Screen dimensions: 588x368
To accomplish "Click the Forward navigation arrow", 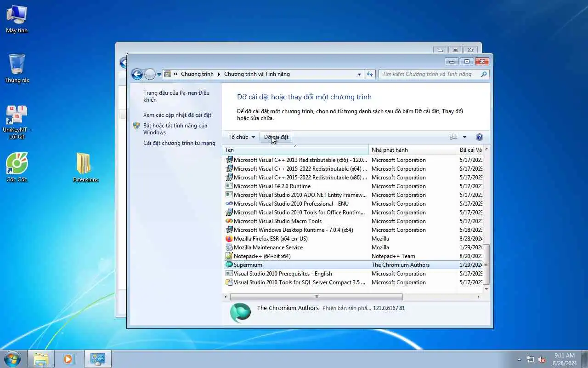I will (x=150, y=74).
